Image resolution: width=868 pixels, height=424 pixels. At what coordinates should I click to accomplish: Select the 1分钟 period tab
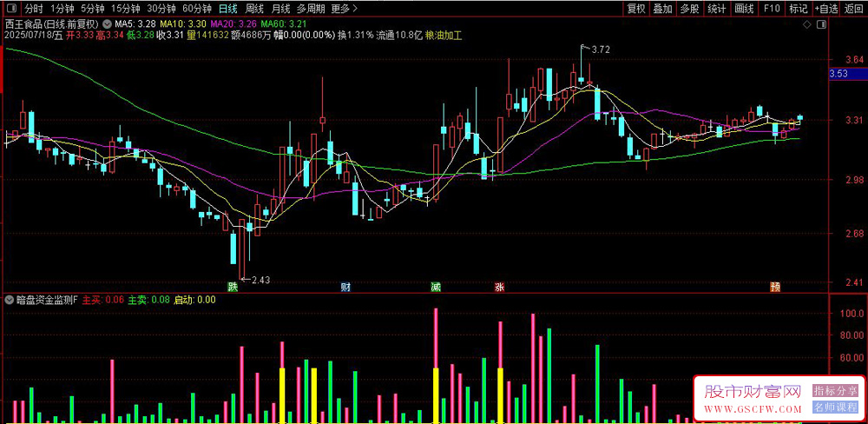tap(62, 9)
